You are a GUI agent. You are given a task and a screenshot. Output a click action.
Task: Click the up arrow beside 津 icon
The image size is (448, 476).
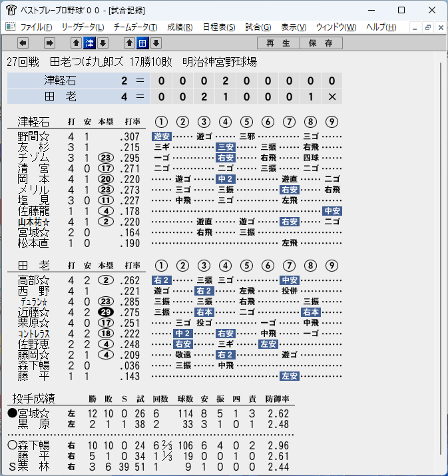click(76, 43)
